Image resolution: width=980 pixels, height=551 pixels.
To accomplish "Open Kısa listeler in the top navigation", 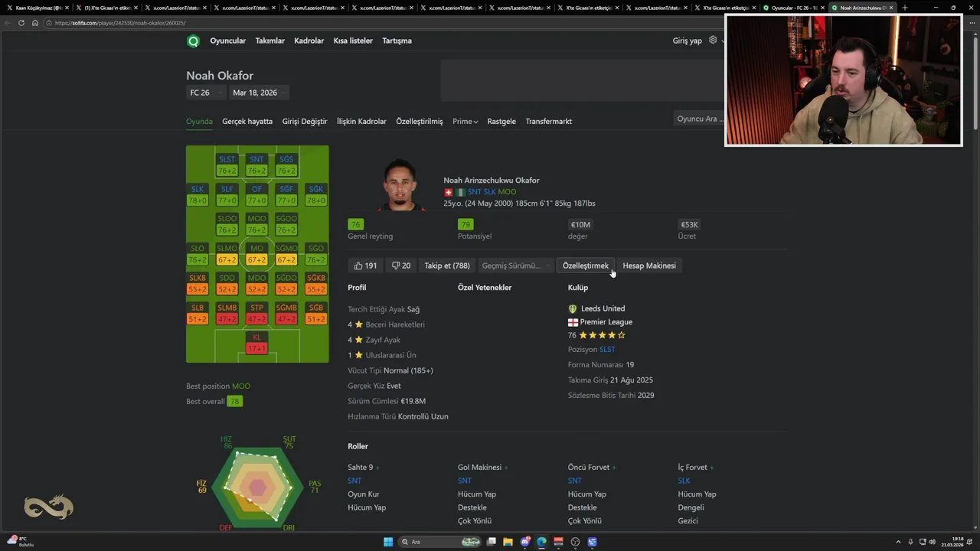I will pyautogui.click(x=353, y=41).
